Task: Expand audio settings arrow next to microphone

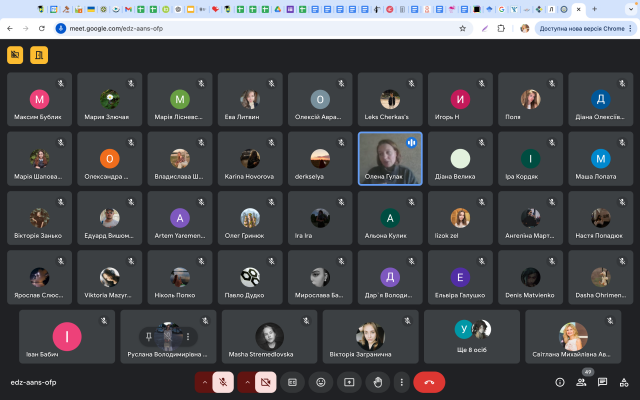Action: [x=204, y=382]
